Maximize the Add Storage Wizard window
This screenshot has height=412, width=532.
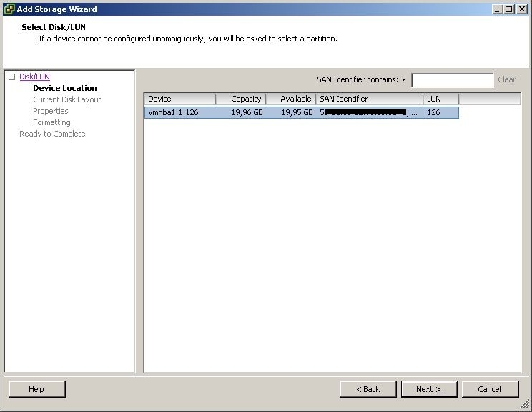point(509,9)
